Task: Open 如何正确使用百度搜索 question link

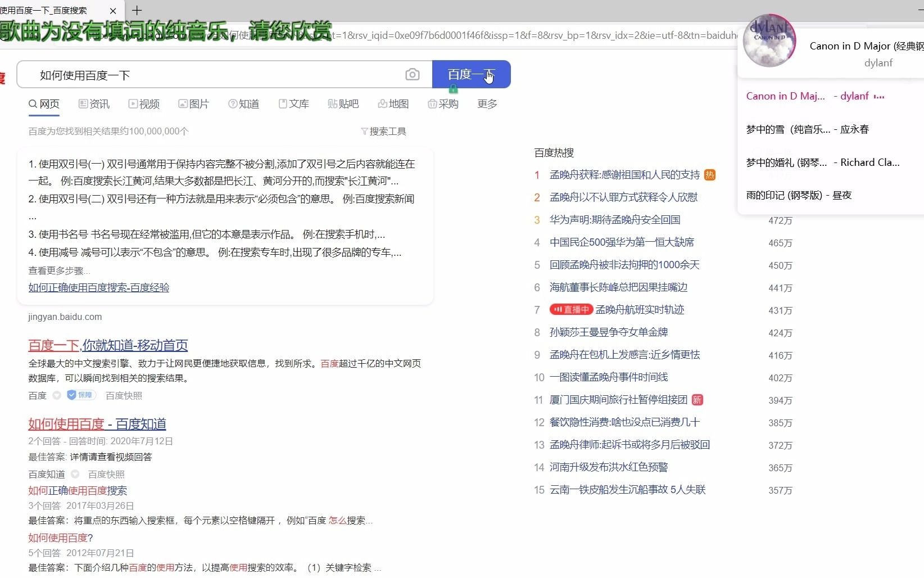Action: (x=78, y=490)
